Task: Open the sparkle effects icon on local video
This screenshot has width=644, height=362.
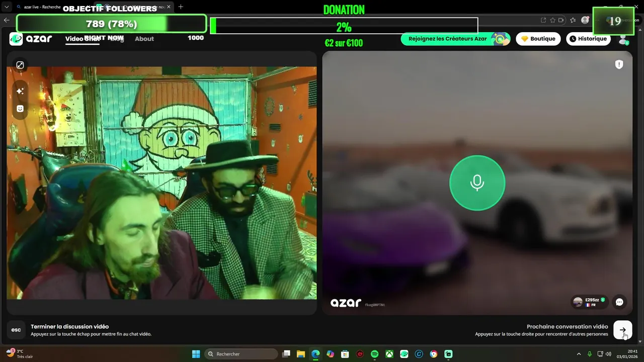Action: point(20,91)
